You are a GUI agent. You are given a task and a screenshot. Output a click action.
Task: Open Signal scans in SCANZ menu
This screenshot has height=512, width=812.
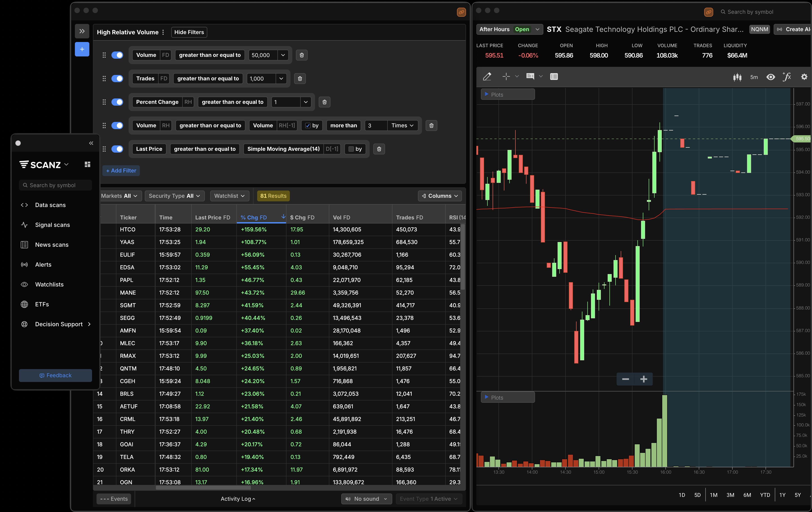tap(52, 225)
